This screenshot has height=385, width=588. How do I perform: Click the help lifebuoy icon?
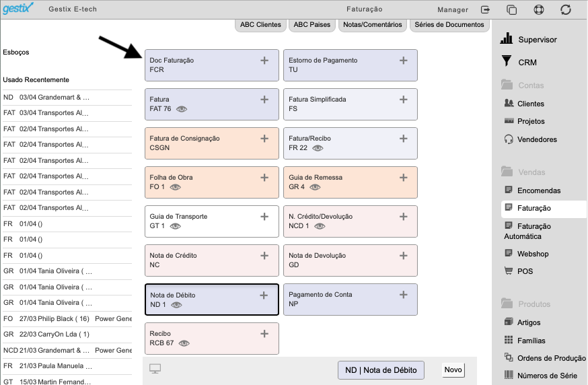point(539,9)
